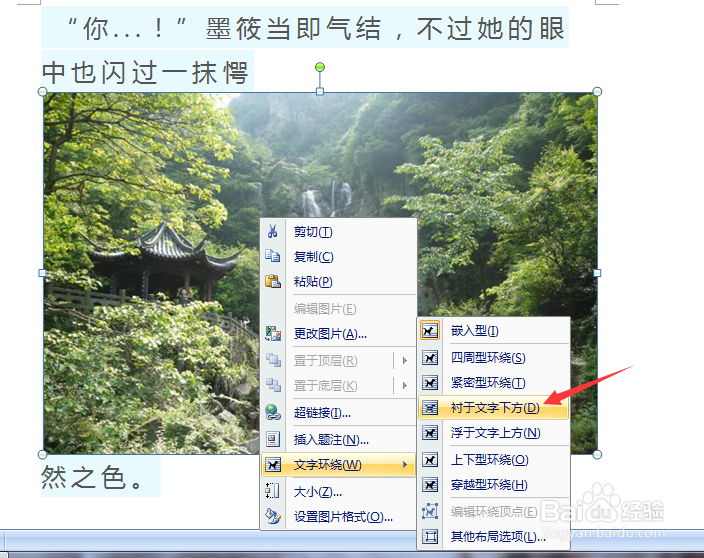Click the text line "然之色。"
This screenshot has height=558, width=704.
(x=92, y=477)
